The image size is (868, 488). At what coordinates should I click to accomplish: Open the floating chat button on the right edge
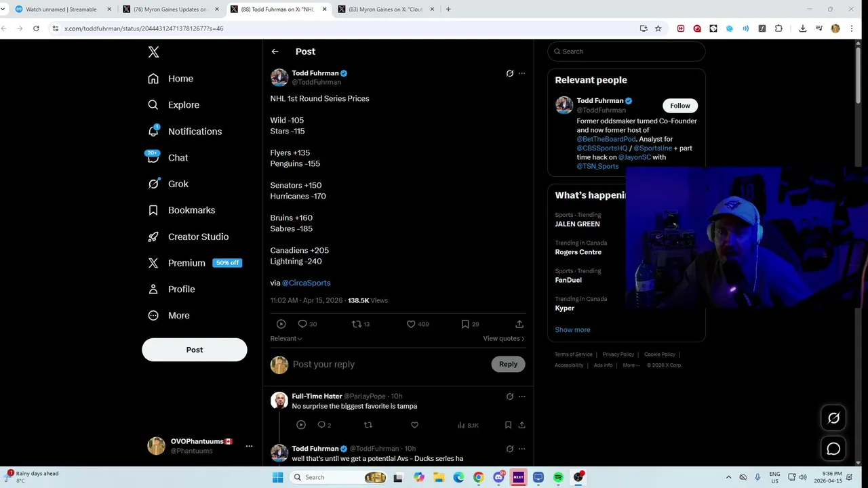[833, 449]
